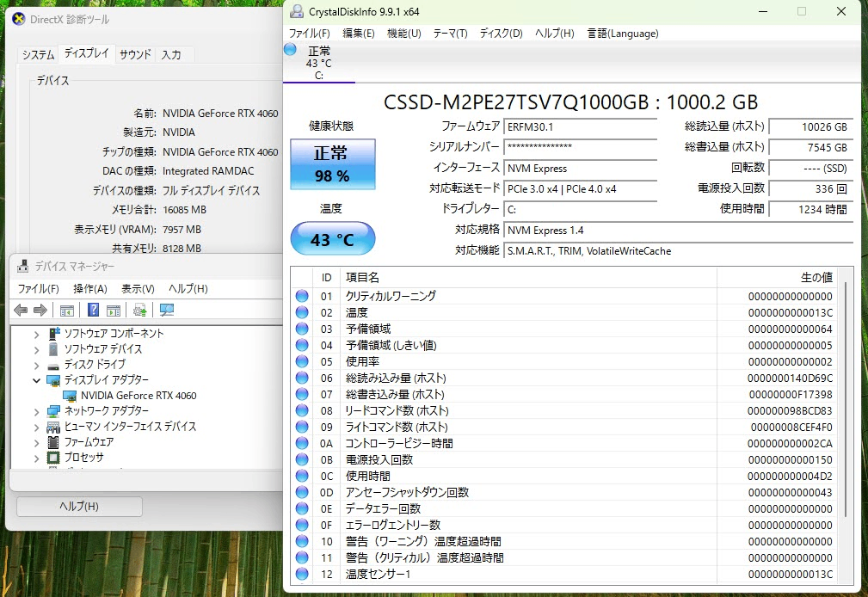Select the ディスプレイ tab in DirectX tool
868x597 pixels.
tap(86, 53)
